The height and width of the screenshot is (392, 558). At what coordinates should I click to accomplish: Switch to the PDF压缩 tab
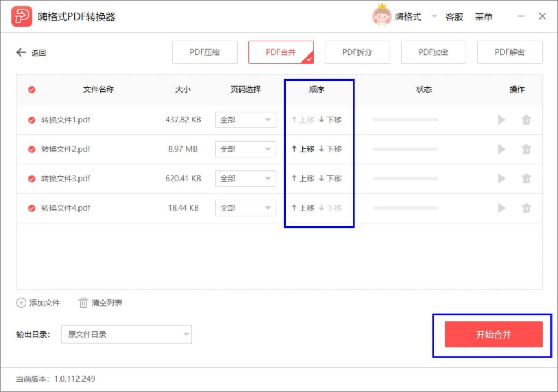pos(205,52)
